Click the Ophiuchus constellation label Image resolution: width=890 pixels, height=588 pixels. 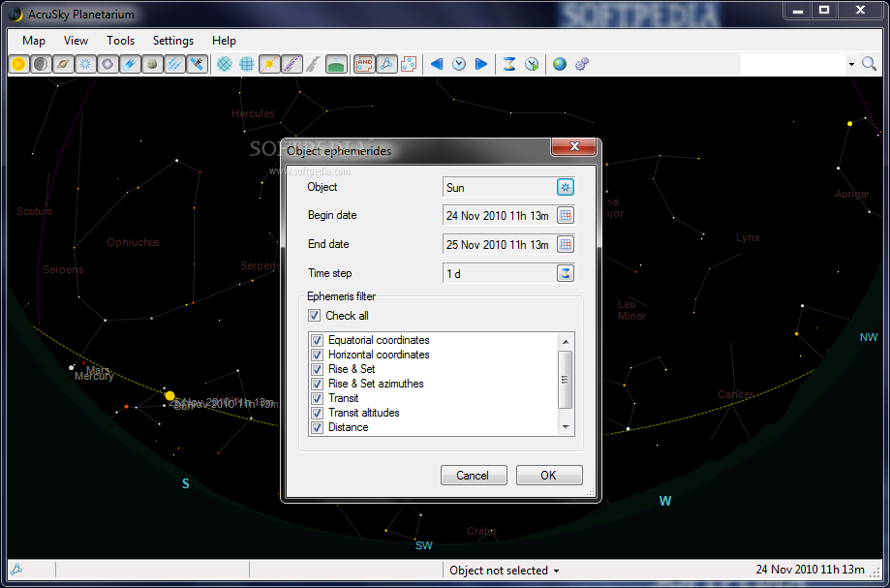[x=133, y=242]
